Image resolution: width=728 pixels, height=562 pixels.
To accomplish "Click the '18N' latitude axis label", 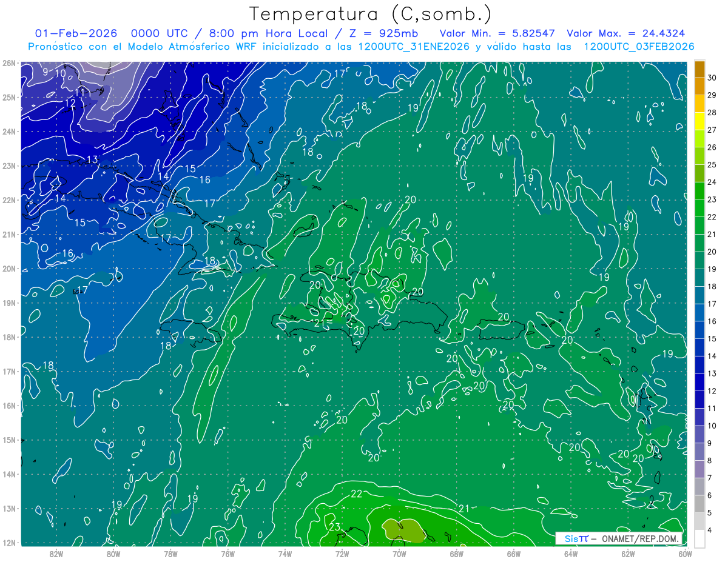I will pos(8,337).
